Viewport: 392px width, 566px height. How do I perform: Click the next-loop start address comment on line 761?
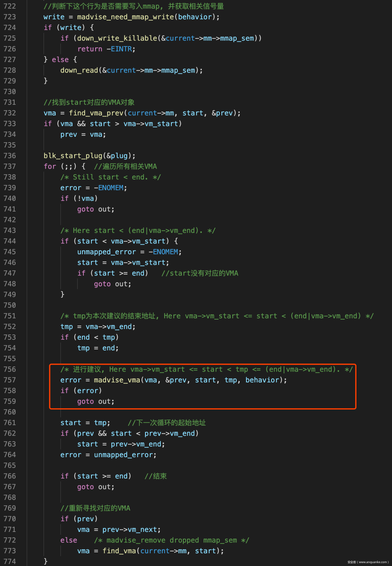click(x=167, y=423)
